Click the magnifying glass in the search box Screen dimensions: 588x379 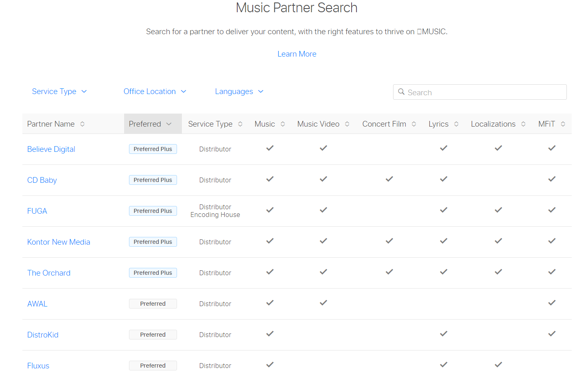point(402,92)
